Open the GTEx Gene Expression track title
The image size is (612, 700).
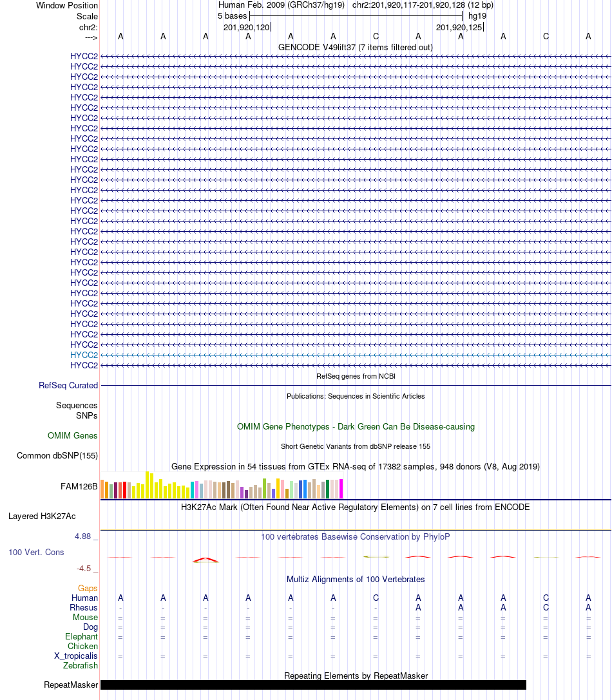[356, 466]
